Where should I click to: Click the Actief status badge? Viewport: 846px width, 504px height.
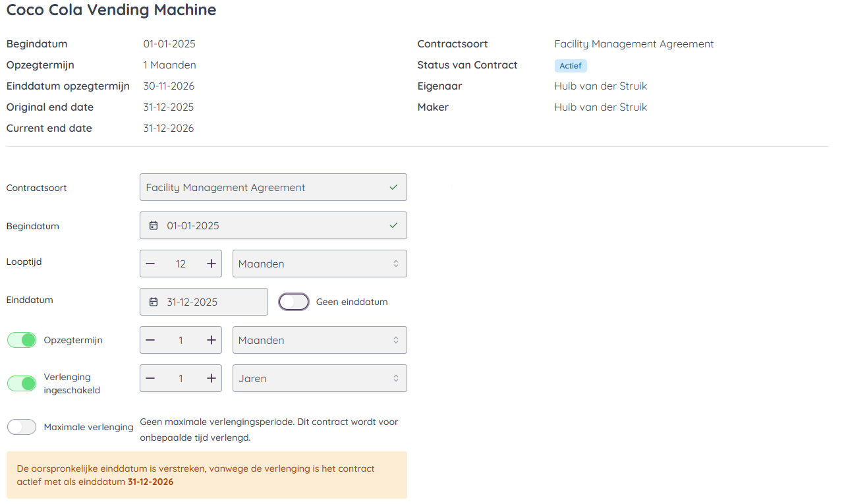570,66
